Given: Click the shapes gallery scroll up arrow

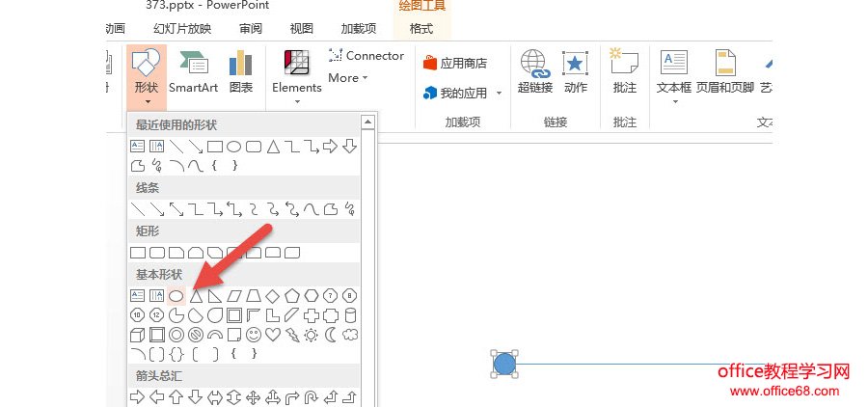Looking at the screenshot, I should coord(368,122).
